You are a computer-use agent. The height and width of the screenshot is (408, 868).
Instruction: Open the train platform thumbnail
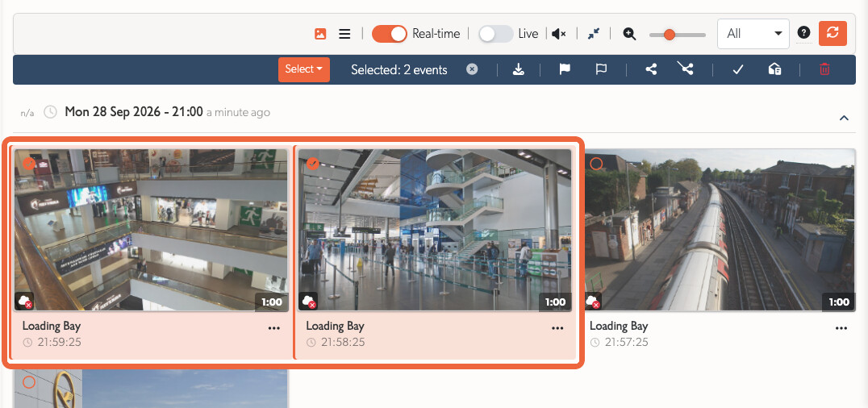(720, 230)
